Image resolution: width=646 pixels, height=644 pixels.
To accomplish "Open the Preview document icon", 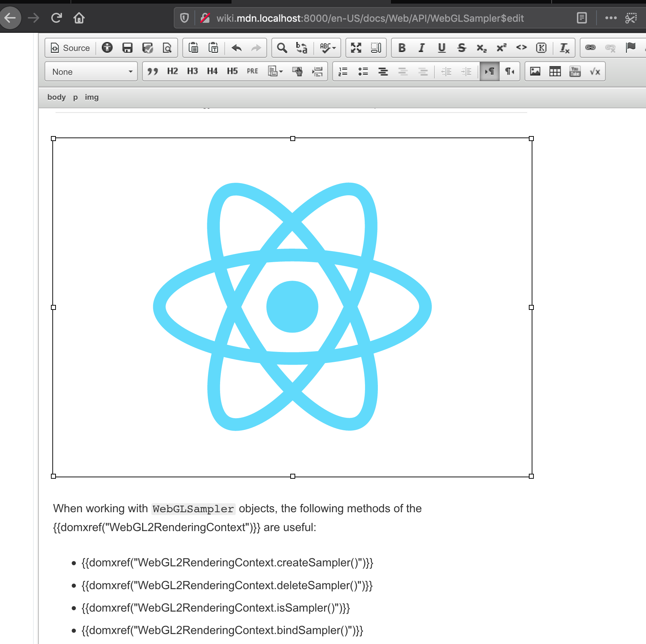I will (x=167, y=48).
